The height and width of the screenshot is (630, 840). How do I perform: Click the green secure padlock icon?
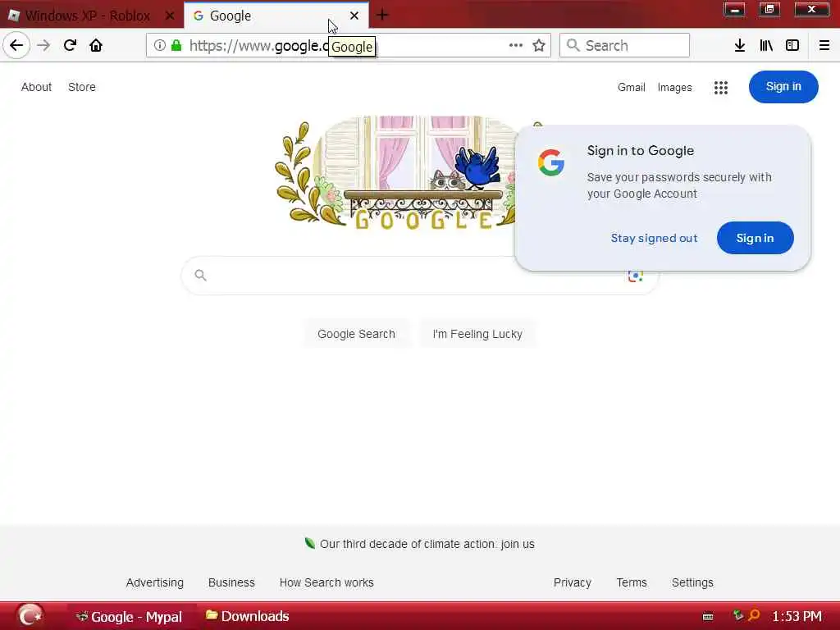click(176, 46)
